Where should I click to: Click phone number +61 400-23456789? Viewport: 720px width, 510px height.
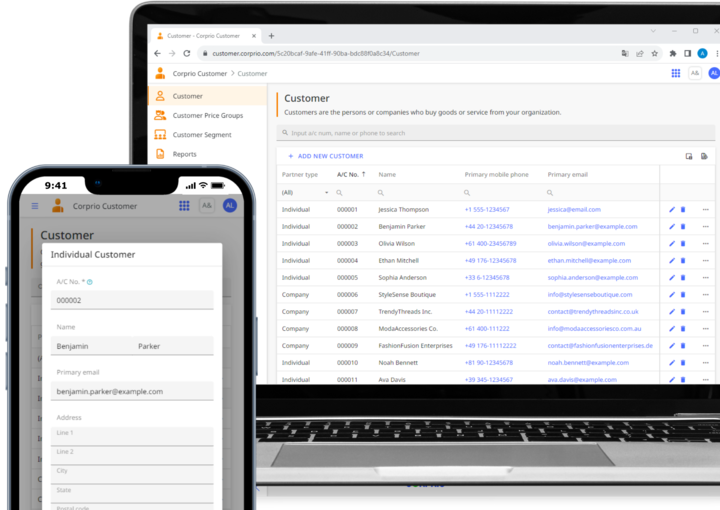[490, 244]
